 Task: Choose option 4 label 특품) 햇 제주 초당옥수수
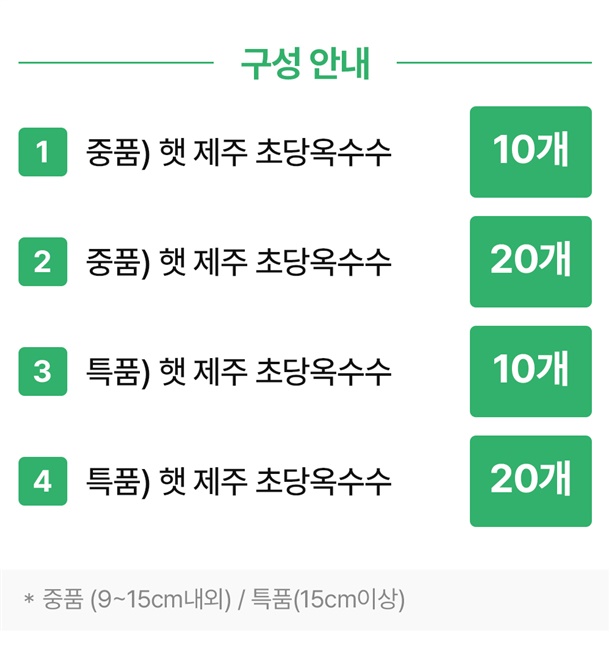(x=238, y=482)
